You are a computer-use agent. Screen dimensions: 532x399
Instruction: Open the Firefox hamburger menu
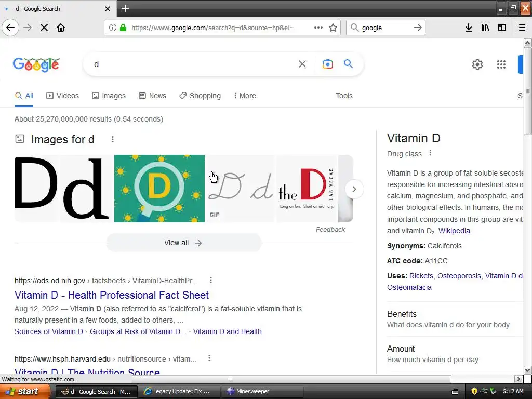tap(522, 28)
